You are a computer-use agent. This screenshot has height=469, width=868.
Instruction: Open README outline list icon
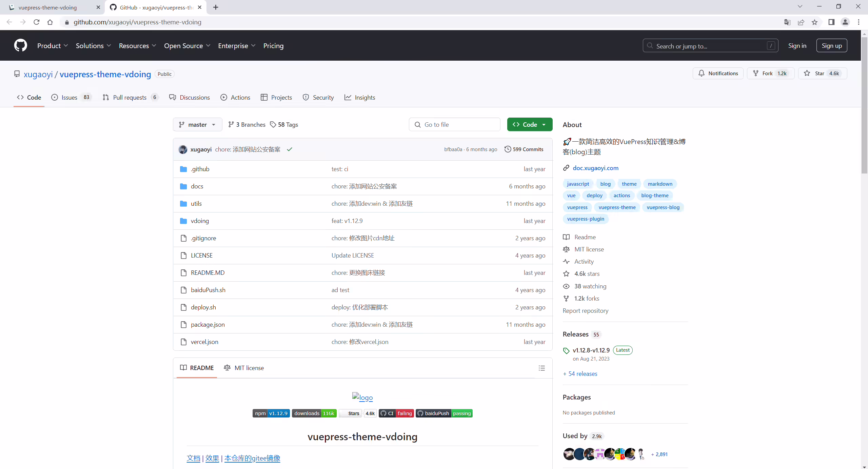(x=541, y=368)
